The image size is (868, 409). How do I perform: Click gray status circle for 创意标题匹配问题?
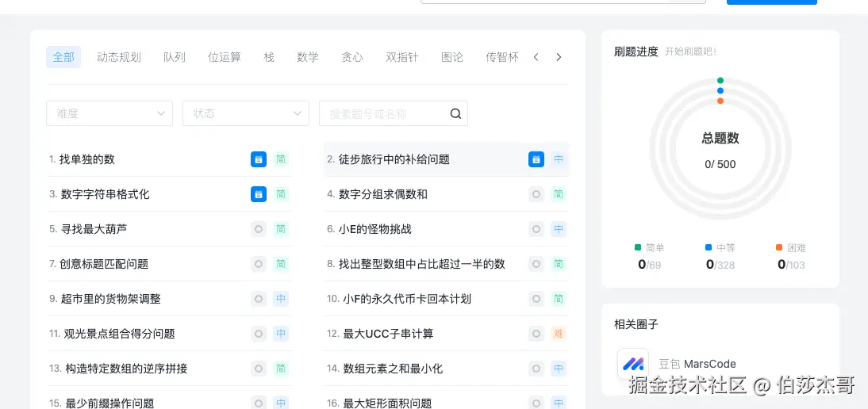click(258, 264)
